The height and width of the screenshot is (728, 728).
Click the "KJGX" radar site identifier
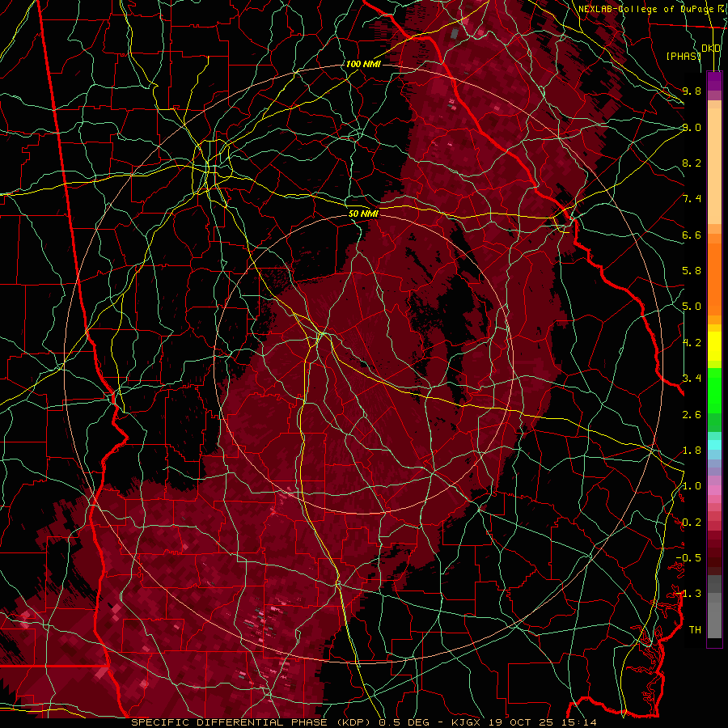pyautogui.click(x=467, y=722)
